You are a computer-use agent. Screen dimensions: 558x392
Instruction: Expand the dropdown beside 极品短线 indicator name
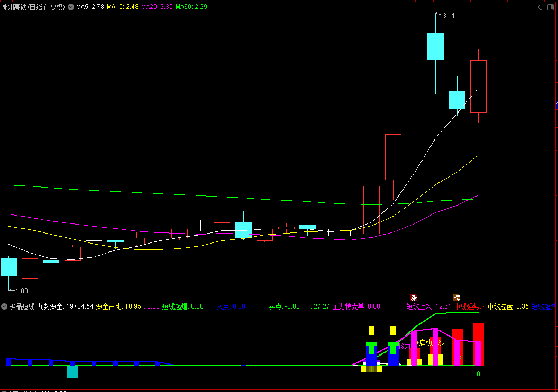pos(4,306)
